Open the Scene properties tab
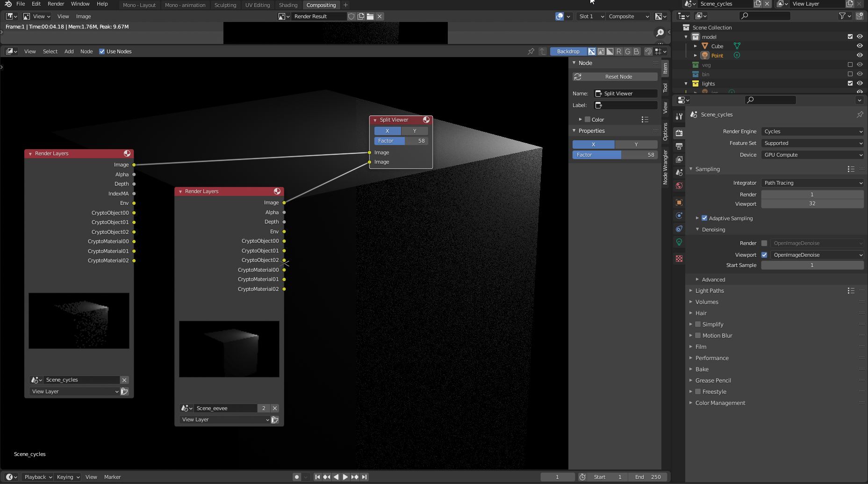 (679, 173)
